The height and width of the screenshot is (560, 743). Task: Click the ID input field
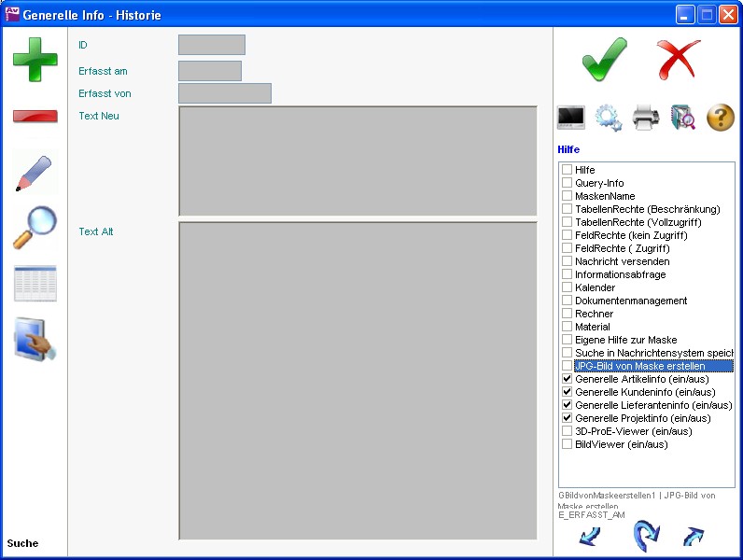click(212, 45)
